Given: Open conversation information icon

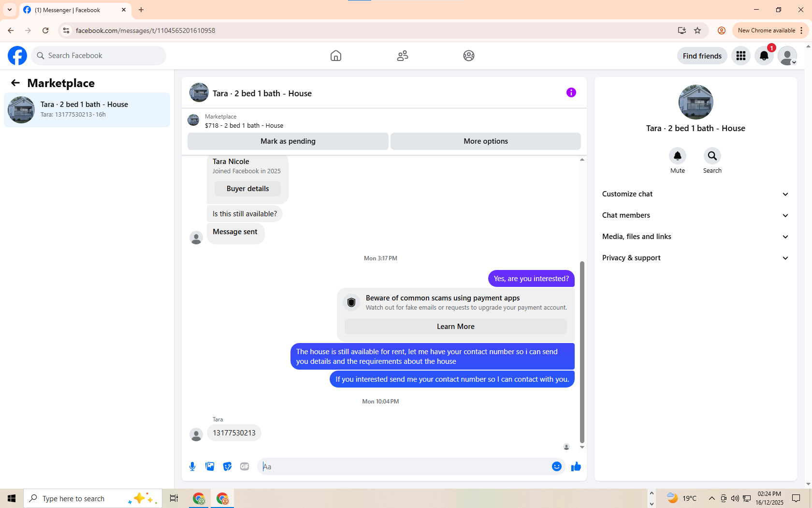Looking at the screenshot, I should pos(571,92).
